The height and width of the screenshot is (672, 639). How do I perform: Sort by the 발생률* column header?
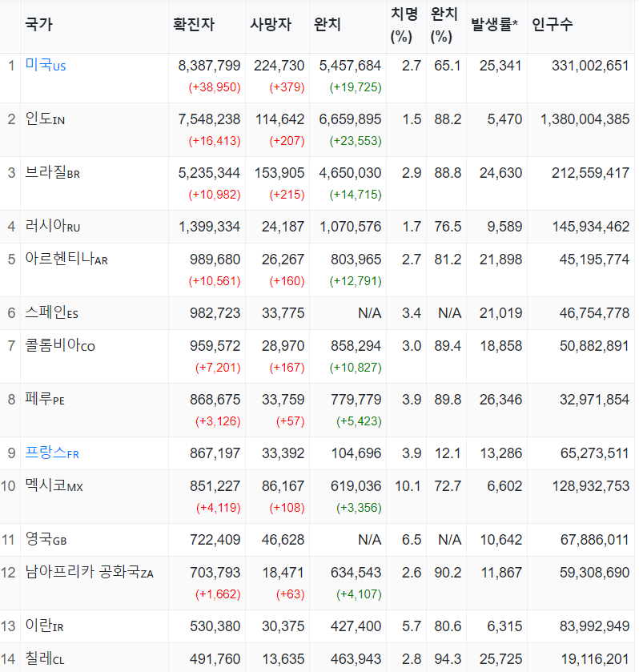[495, 24]
